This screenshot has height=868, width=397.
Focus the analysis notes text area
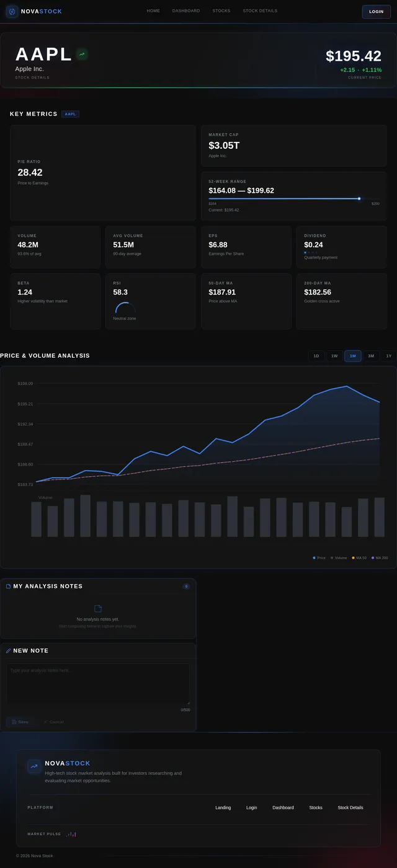coord(98,684)
